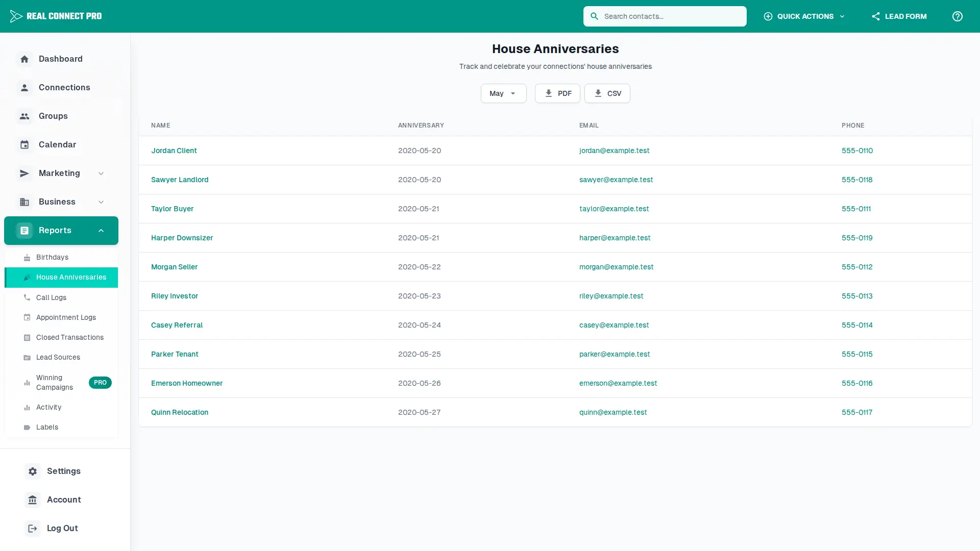980x551 pixels.
Task: Click the Quick Actions plus icon
Action: click(x=768, y=16)
